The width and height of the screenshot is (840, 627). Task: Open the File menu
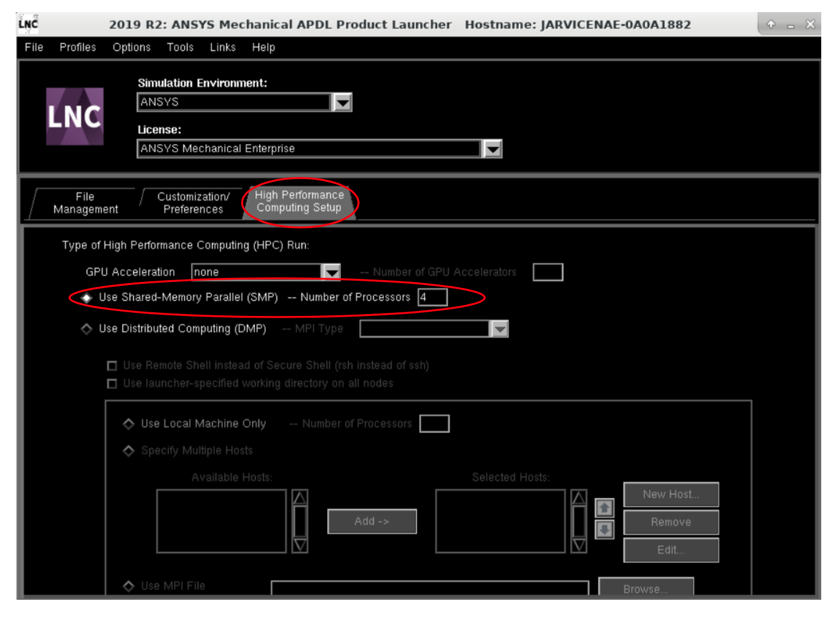tap(34, 47)
